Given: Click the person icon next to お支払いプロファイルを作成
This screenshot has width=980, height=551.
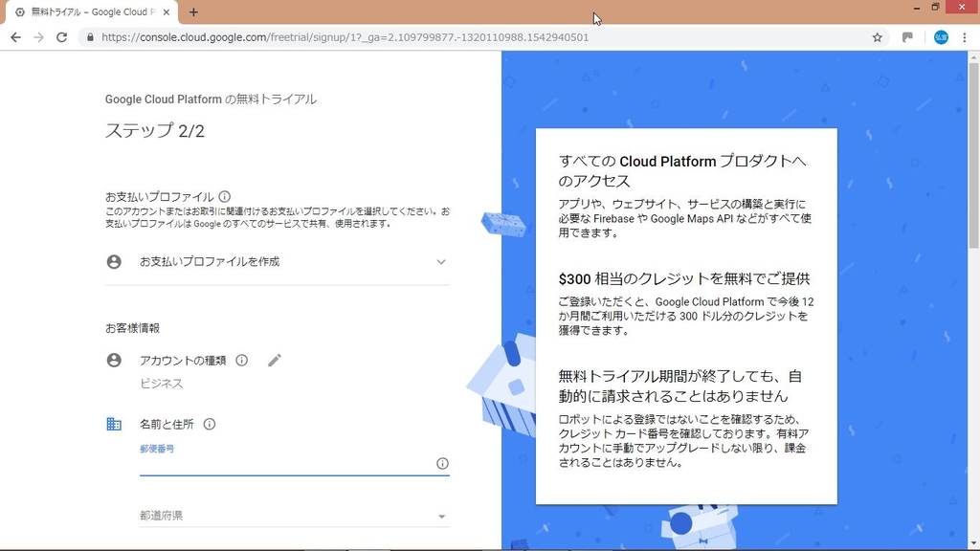Looking at the screenshot, I should pos(115,261).
